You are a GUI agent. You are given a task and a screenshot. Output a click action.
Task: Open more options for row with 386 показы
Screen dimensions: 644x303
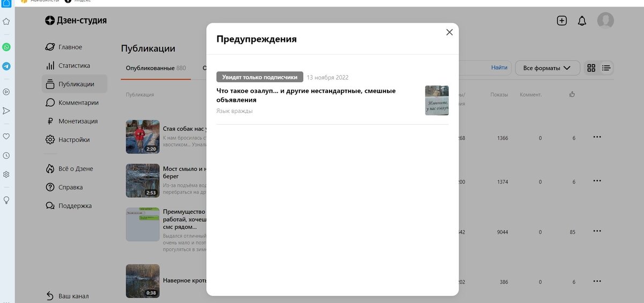pos(597,281)
